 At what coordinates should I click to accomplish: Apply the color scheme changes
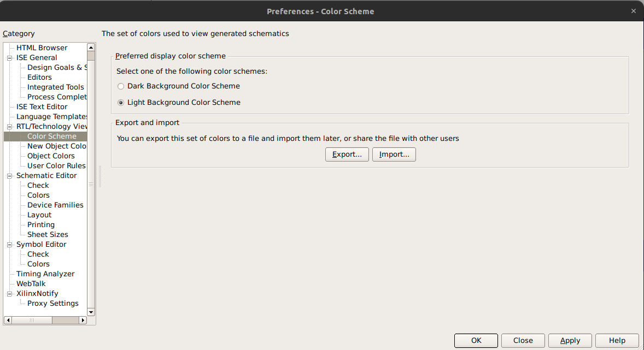(570, 341)
